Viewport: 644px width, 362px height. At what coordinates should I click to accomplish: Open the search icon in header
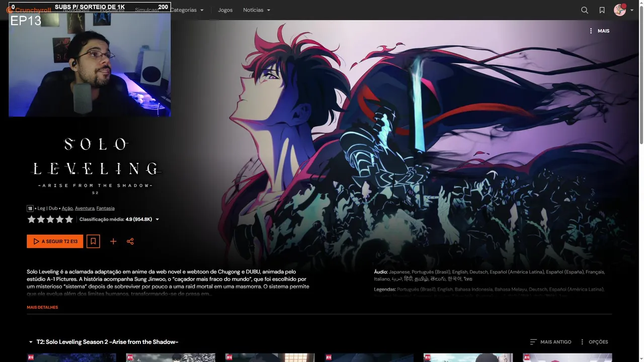pos(585,10)
